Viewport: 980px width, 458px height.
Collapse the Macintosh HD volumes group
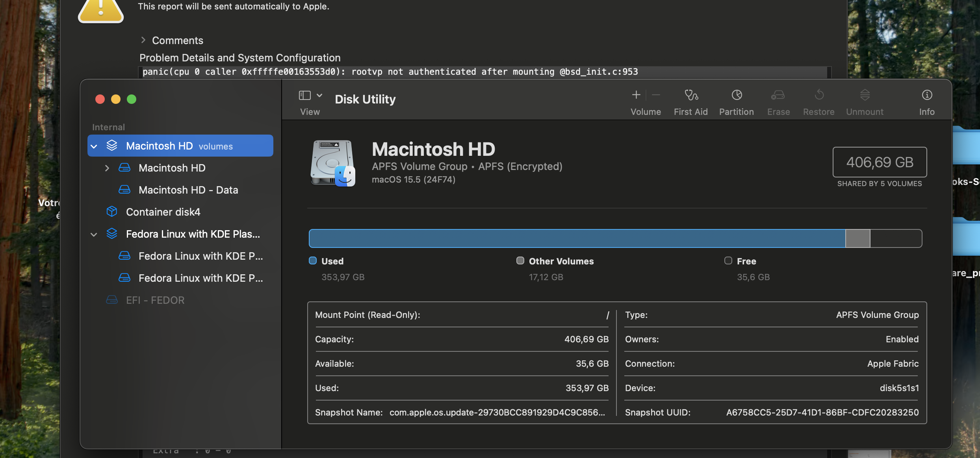(x=94, y=146)
